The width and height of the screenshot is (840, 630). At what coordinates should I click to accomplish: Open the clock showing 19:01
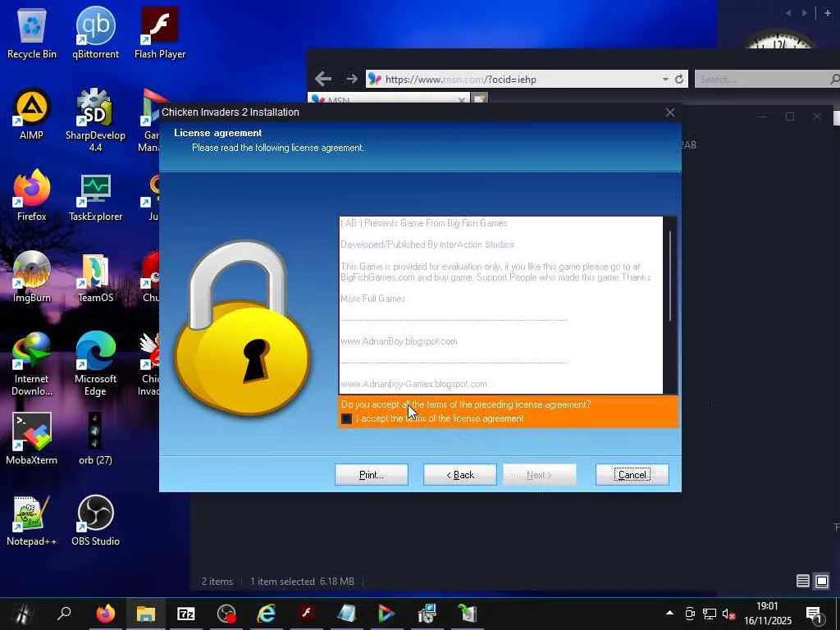point(767,614)
